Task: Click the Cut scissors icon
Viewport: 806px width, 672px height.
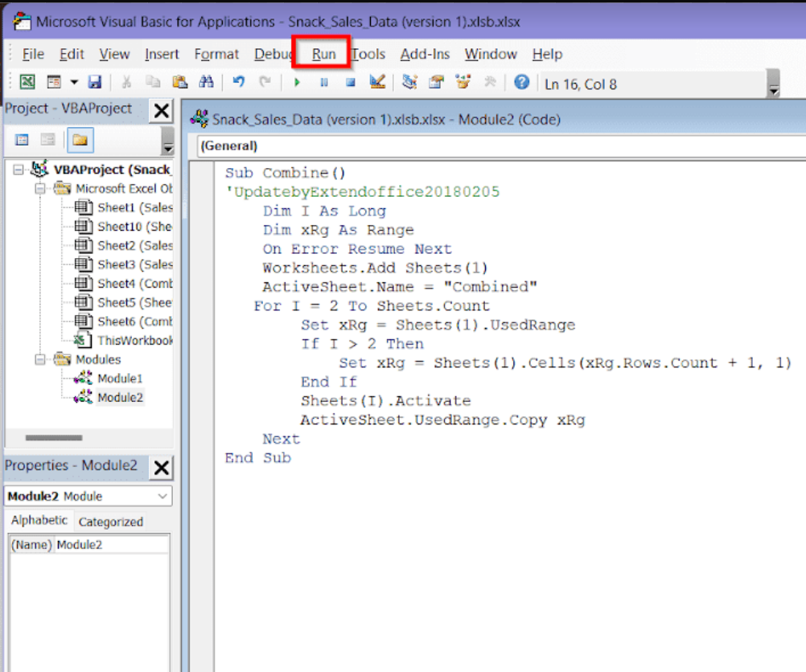Action: click(x=126, y=82)
